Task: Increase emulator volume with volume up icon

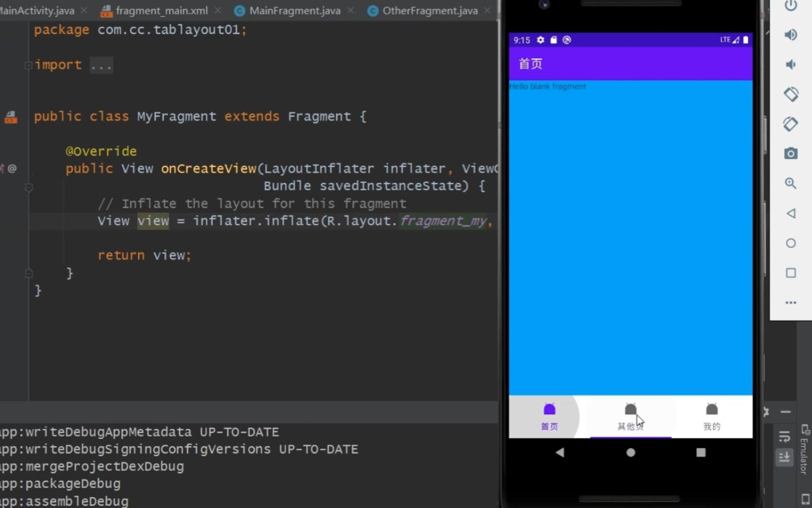Action: pos(791,34)
